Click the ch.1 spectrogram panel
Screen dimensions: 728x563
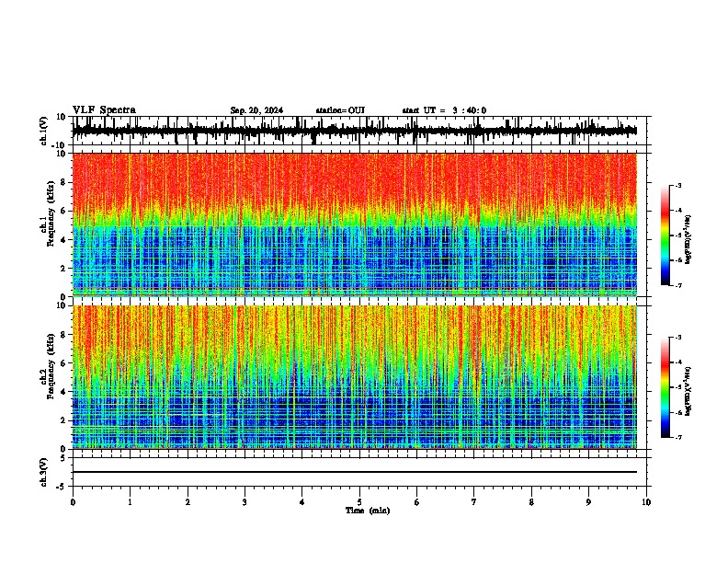pos(355,224)
